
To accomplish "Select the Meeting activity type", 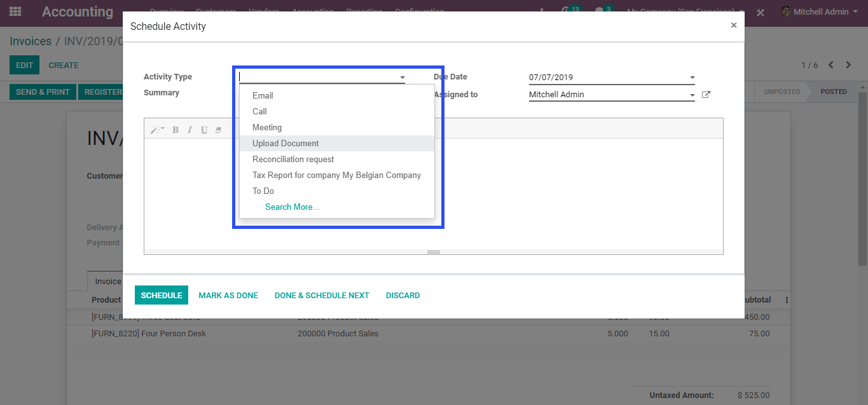I will (x=267, y=128).
